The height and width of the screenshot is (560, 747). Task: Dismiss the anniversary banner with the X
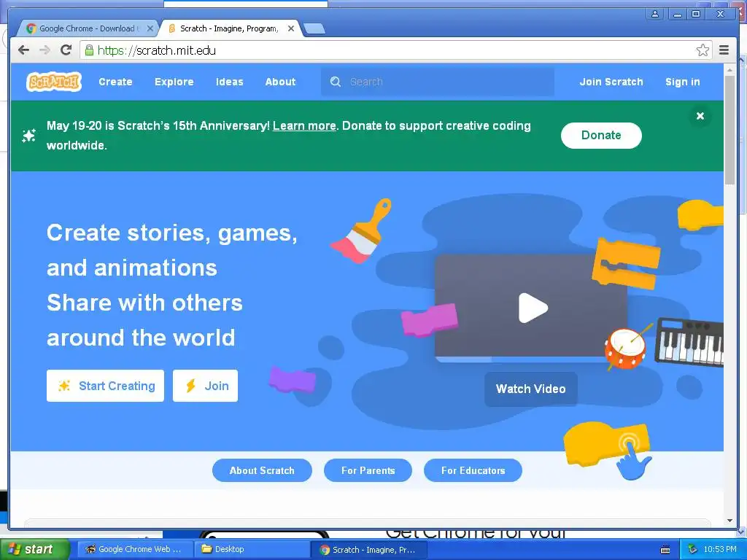pyautogui.click(x=700, y=116)
